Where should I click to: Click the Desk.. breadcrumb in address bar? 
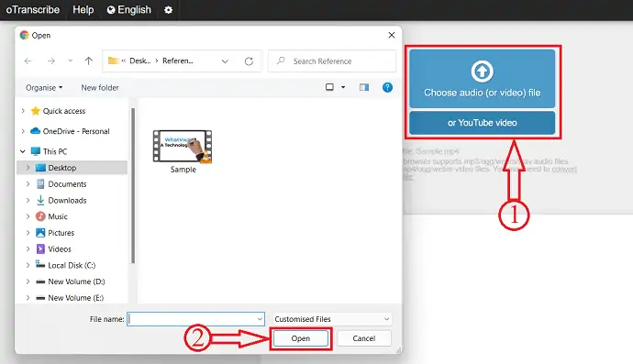(x=140, y=61)
